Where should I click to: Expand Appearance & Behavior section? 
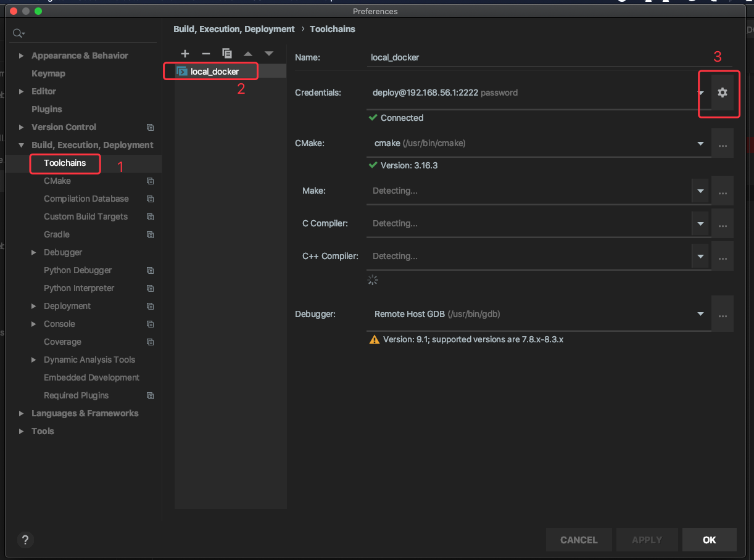[22, 56]
